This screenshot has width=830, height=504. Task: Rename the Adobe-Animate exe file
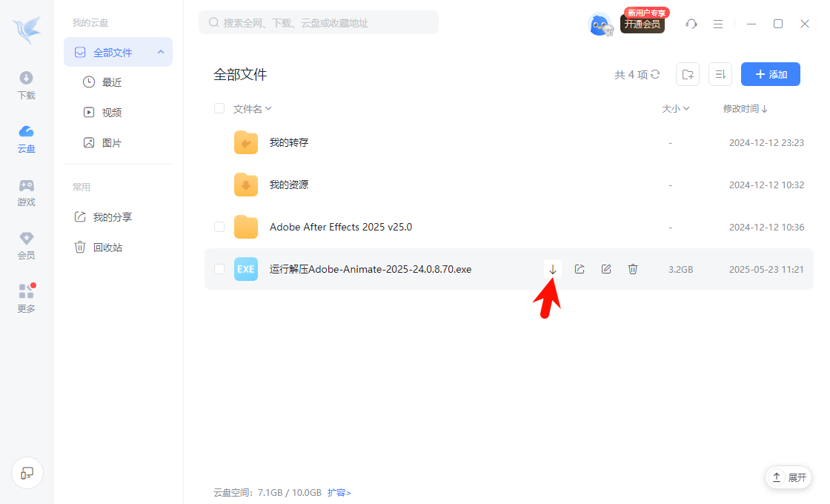[x=606, y=269]
